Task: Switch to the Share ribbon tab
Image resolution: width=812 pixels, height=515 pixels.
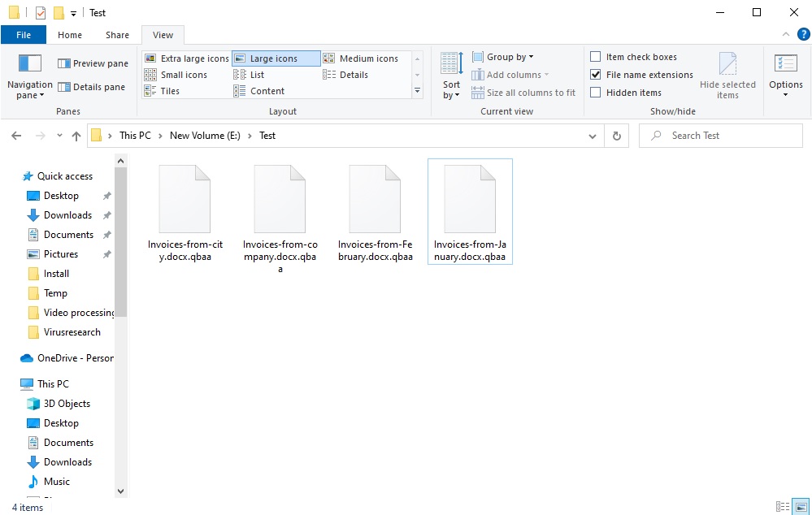Action: 118,35
